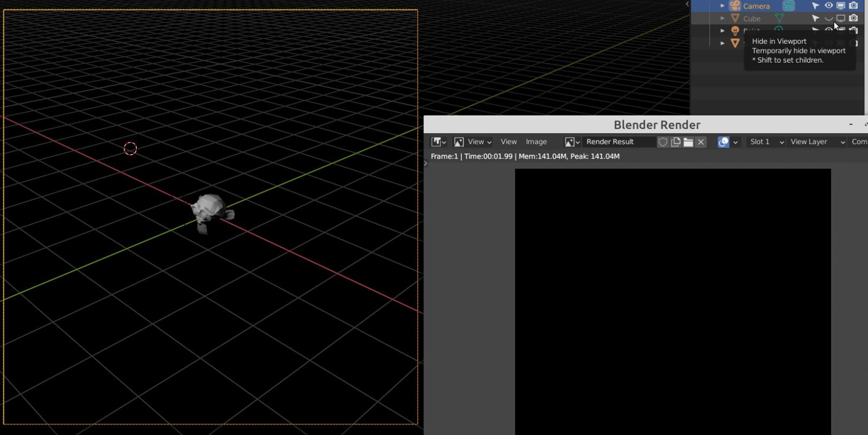
Task: Open the View Layer dropdown
Action: [817, 142]
